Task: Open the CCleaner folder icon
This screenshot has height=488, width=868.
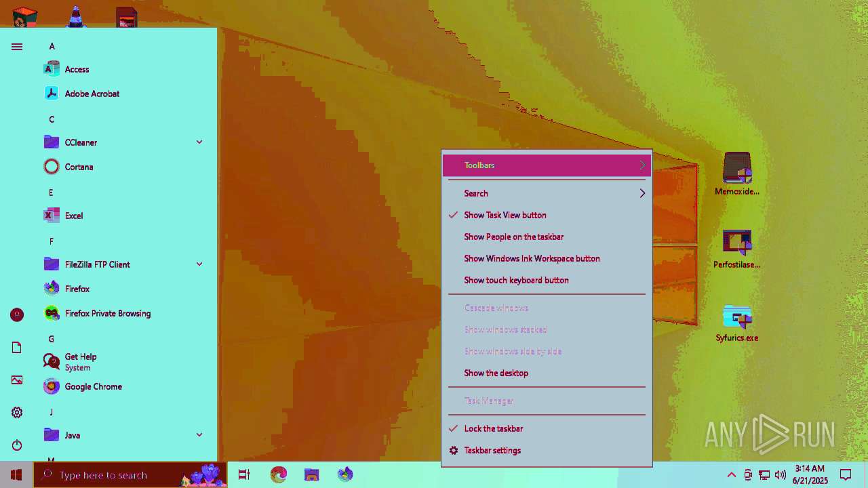Action: pyautogui.click(x=52, y=142)
